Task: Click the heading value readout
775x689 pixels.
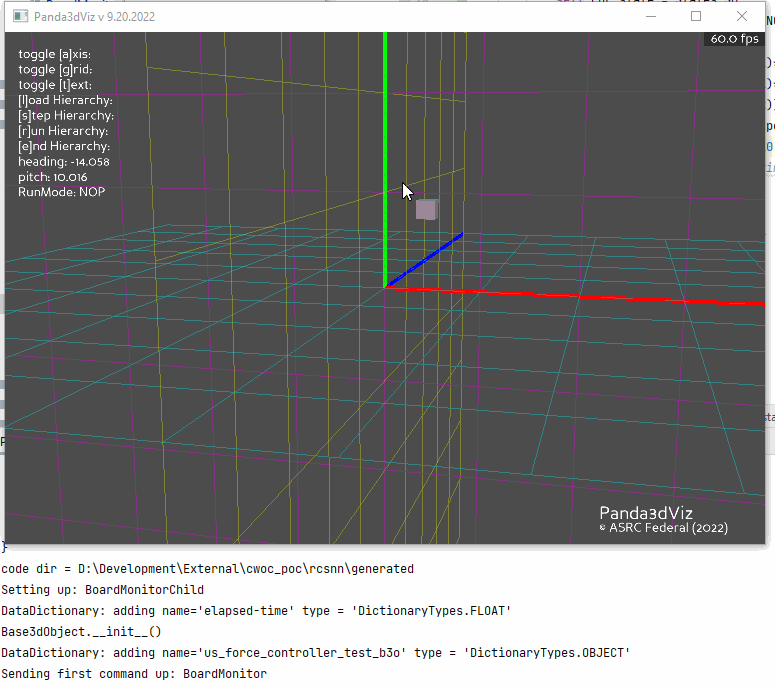Action: [x=64, y=162]
